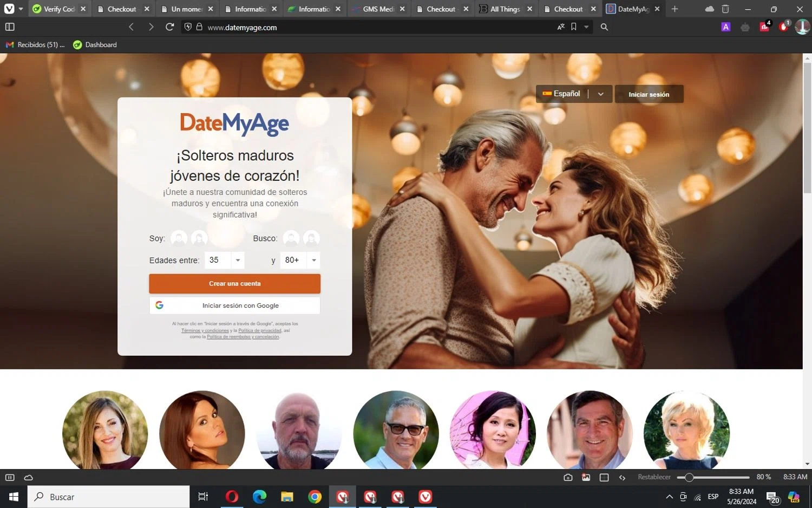Select female for 'Soy'
Viewport: 812px width, 508px height.
[199, 238]
